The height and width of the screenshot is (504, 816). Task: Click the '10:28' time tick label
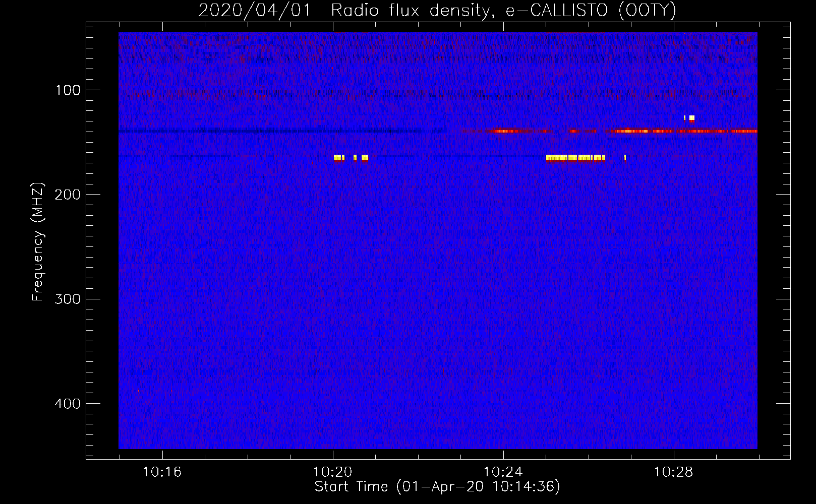click(x=673, y=472)
